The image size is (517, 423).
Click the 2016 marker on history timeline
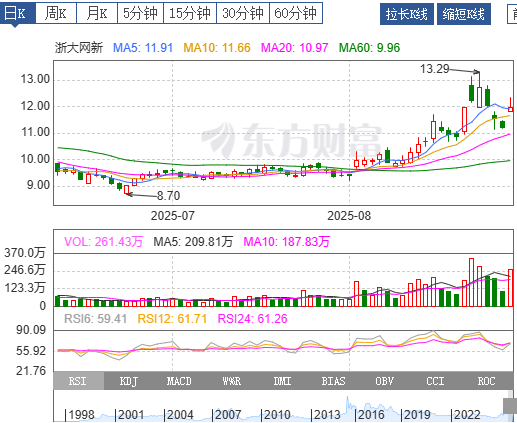click(x=371, y=415)
